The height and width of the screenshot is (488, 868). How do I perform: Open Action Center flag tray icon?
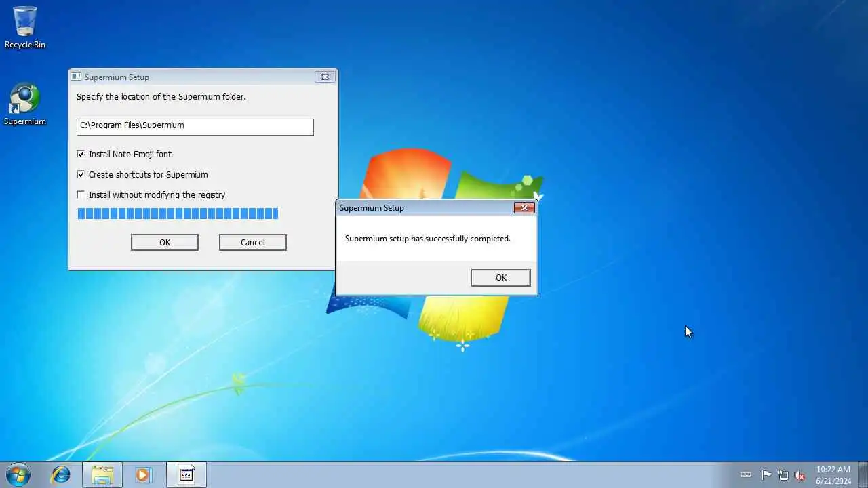(x=766, y=475)
